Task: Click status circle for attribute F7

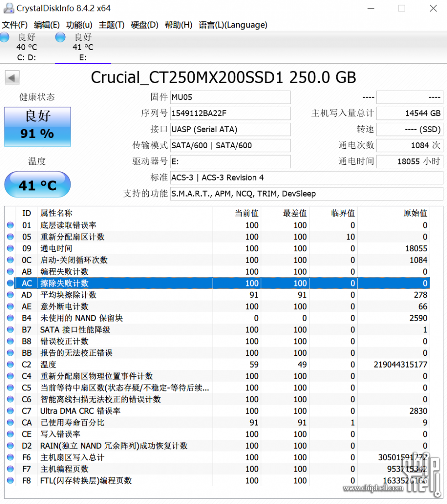Action: click(10, 468)
